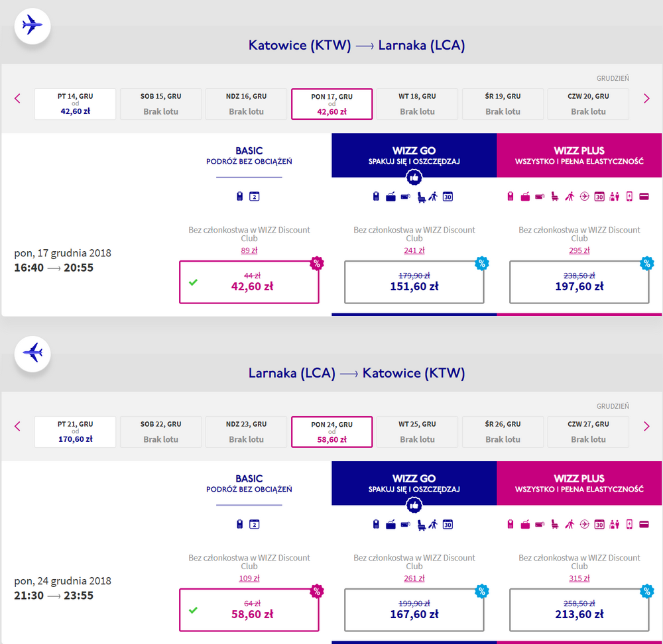Click the outbound flight time 16:40 → 20:55
Viewport: 663px width, 644px height.
[x=54, y=268]
